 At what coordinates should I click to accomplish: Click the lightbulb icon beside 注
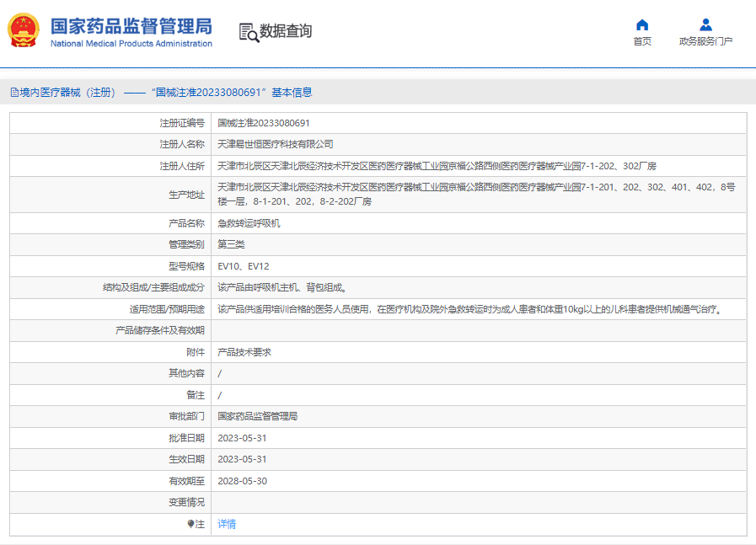click(x=190, y=524)
